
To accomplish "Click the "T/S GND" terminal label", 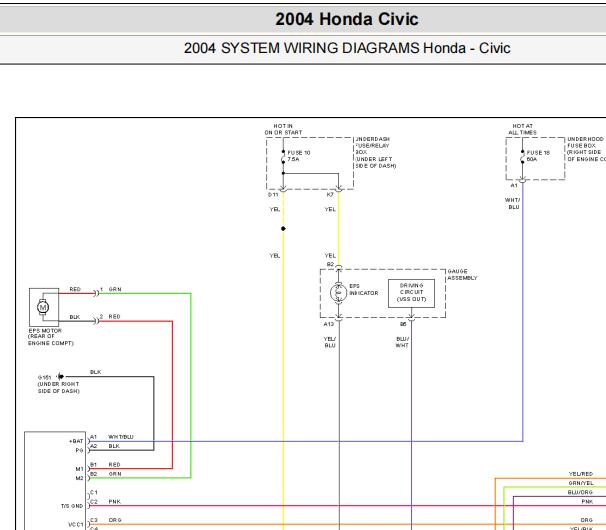I will (72, 506).
